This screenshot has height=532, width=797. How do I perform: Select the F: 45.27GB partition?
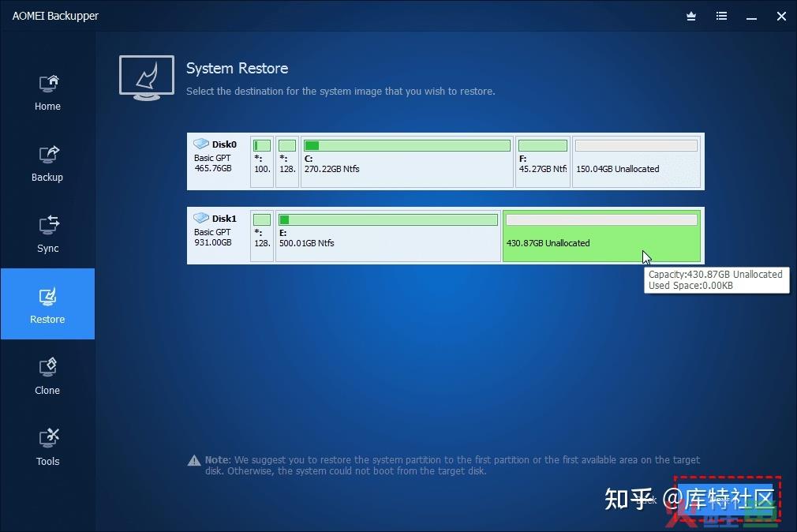(543, 161)
